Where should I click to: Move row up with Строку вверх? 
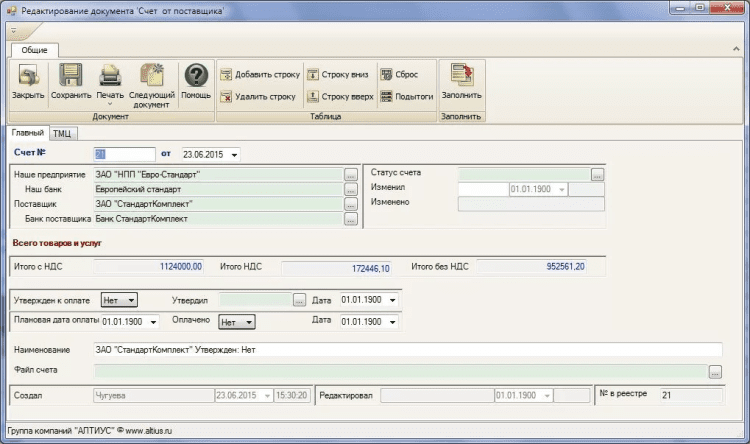pyautogui.click(x=341, y=97)
